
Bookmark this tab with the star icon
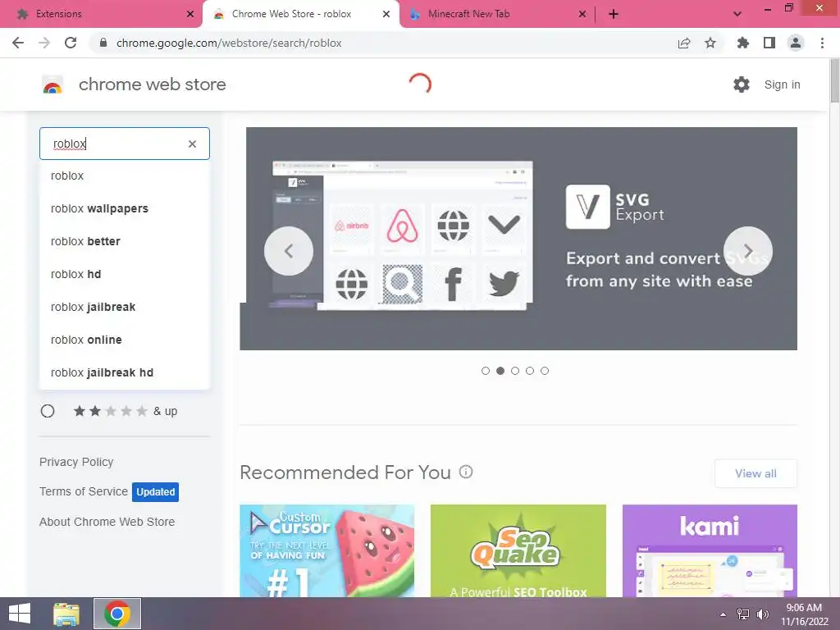point(710,43)
